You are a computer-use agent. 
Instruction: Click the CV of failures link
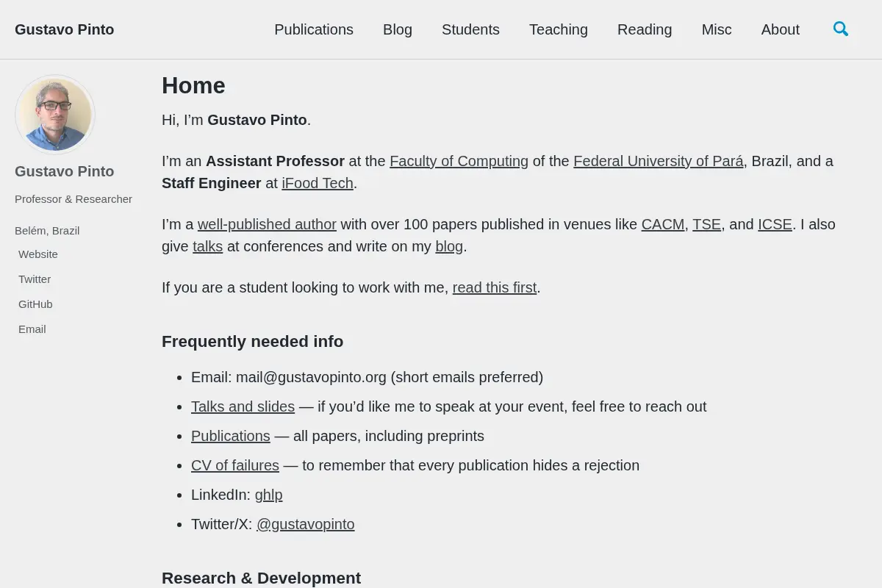pyautogui.click(x=235, y=465)
